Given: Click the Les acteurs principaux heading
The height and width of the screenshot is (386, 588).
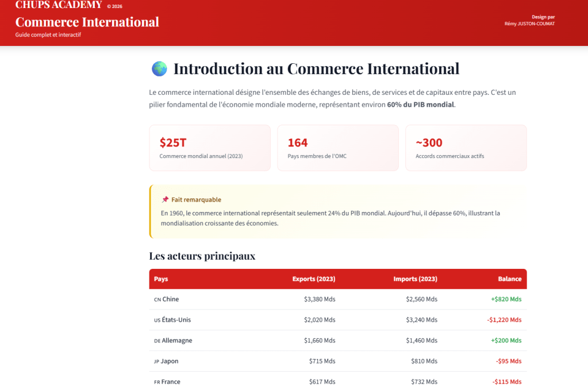Looking at the screenshot, I should point(202,256).
